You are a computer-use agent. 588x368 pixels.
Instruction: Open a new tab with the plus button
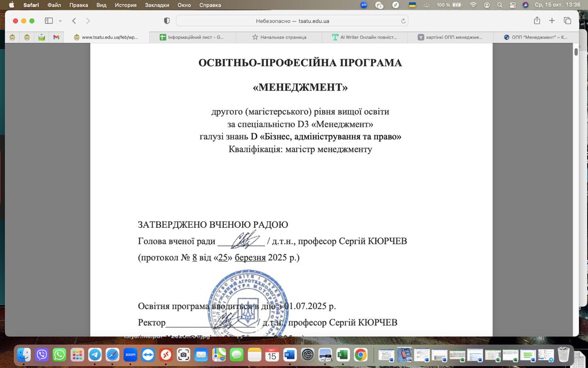[x=551, y=20]
